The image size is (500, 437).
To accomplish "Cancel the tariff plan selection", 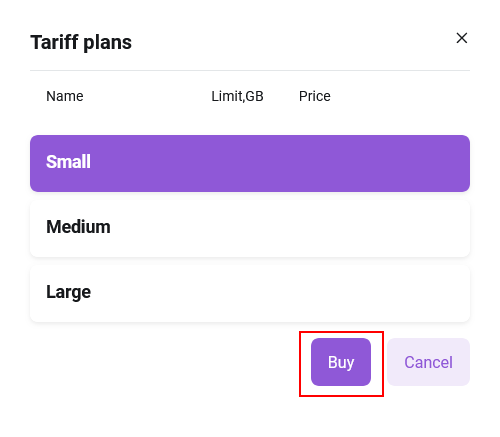I will pyautogui.click(x=428, y=362).
